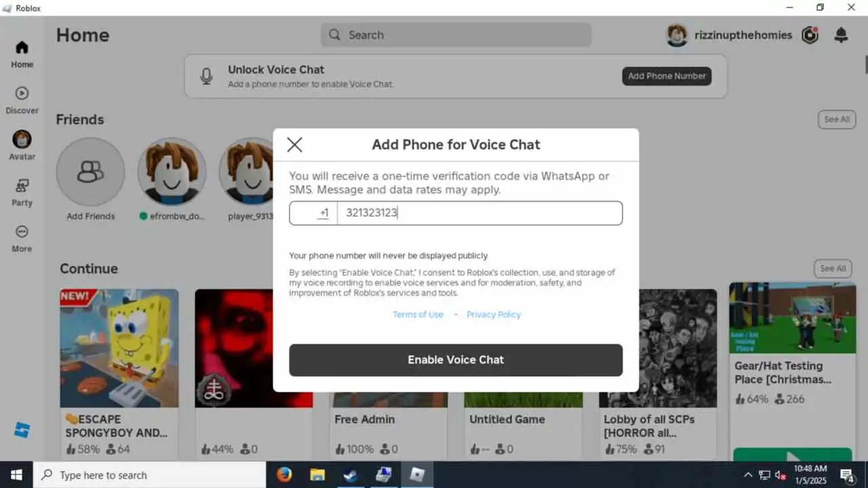Open File Explorer from the taskbar
This screenshot has height=488, width=868.
point(317,474)
